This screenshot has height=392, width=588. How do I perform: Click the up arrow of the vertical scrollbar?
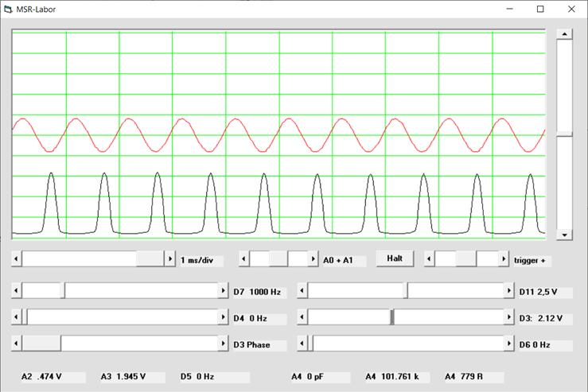tap(563, 34)
